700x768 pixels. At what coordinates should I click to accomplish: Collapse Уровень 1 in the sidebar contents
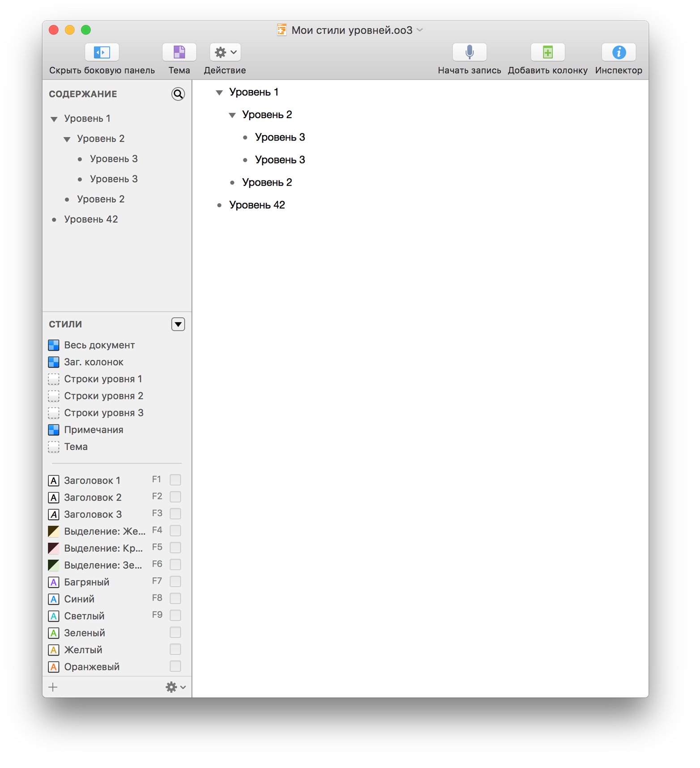(54, 119)
